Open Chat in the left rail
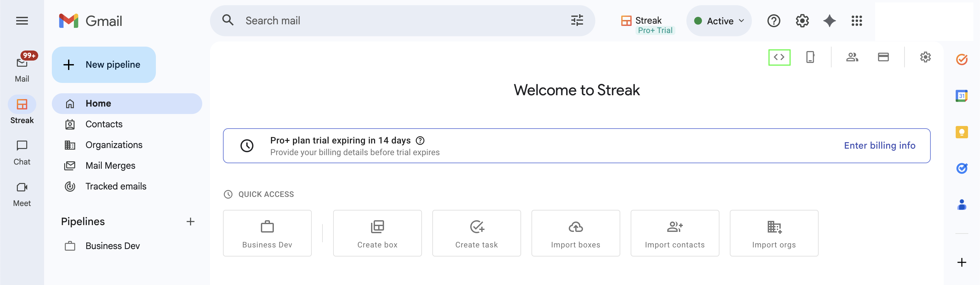 22,152
